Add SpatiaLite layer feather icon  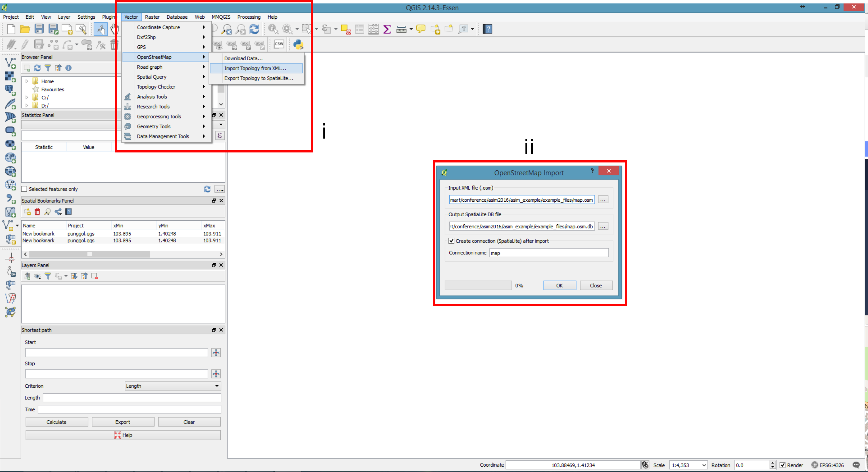point(11,104)
